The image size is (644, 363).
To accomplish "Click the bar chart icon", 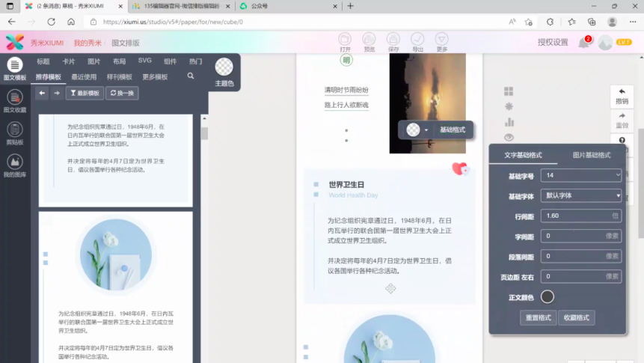I will pos(509,122).
